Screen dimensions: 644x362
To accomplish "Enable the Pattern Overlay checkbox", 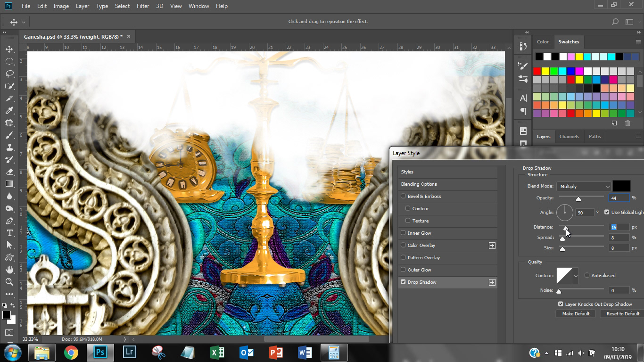I will [403, 257].
